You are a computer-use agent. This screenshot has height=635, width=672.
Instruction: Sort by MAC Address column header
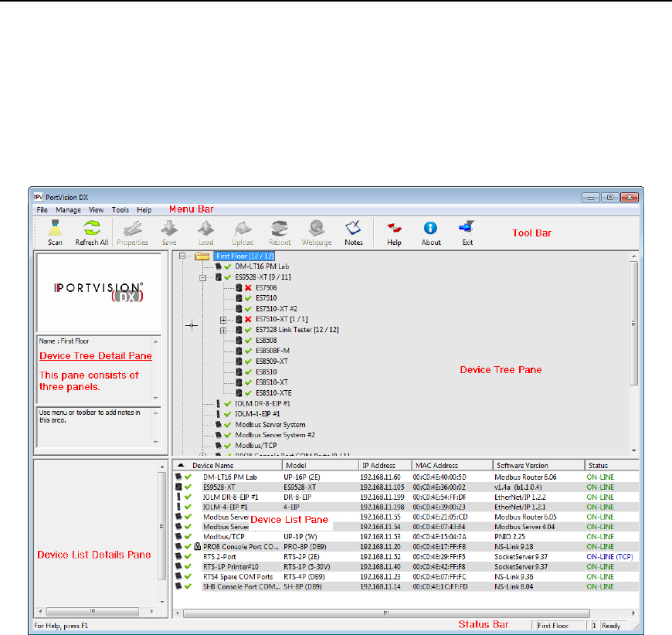453,466
